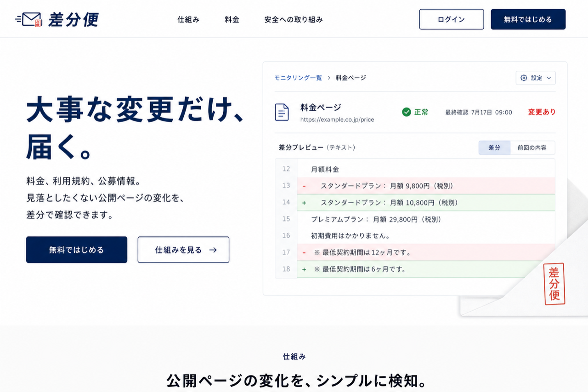Click the arrow icon in 仕組みを見る
This screenshot has height=392, width=588.
click(x=213, y=250)
